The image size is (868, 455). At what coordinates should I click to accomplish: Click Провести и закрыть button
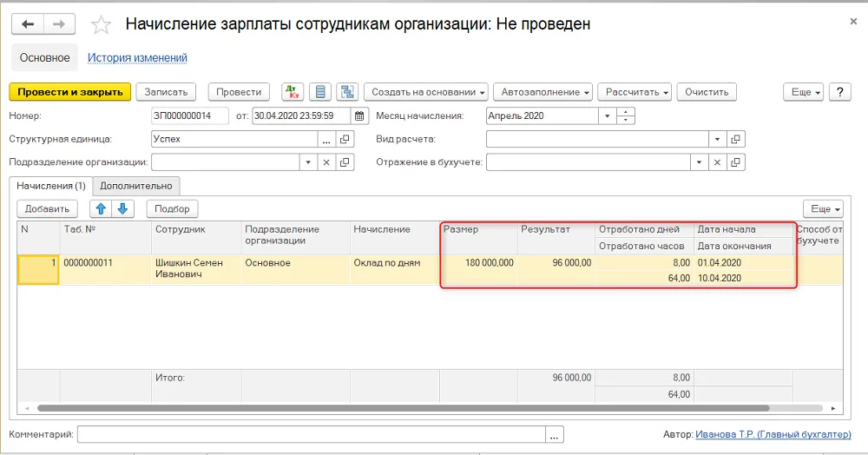coord(69,92)
